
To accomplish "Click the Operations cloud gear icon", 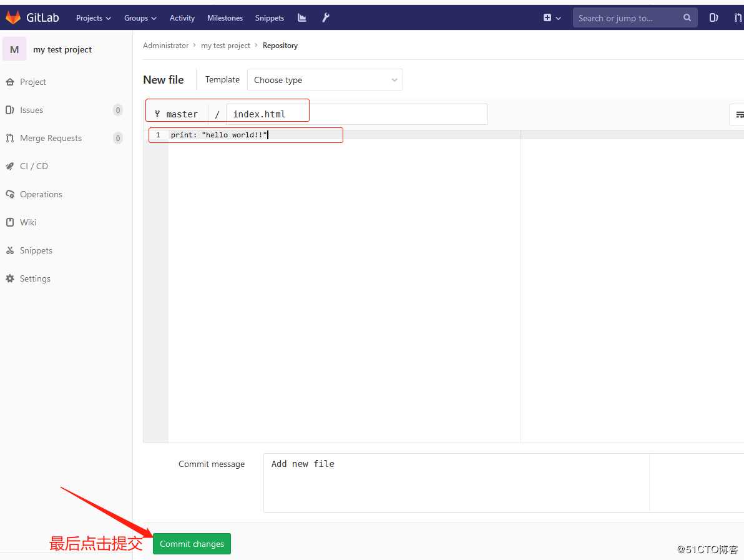I will coord(10,194).
